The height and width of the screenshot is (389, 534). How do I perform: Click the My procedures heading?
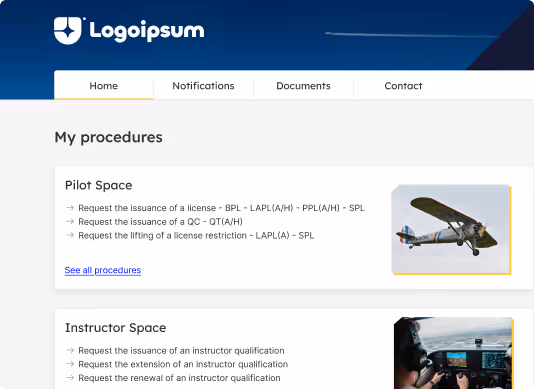pos(108,138)
